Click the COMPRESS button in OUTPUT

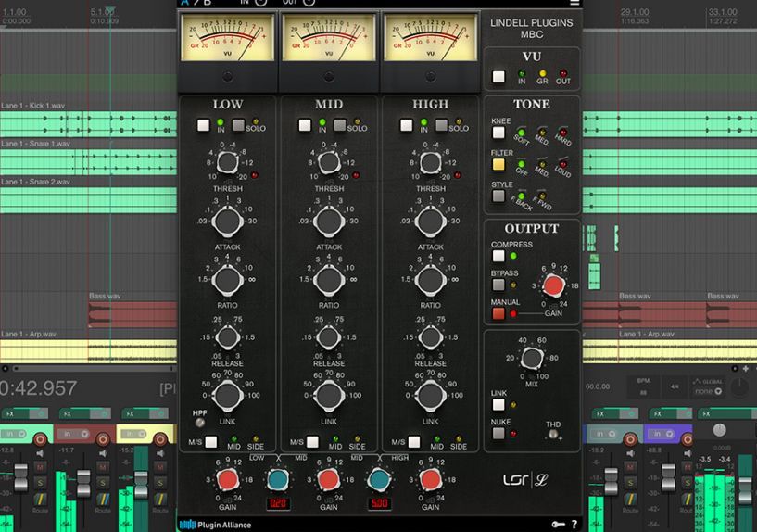tap(498, 256)
